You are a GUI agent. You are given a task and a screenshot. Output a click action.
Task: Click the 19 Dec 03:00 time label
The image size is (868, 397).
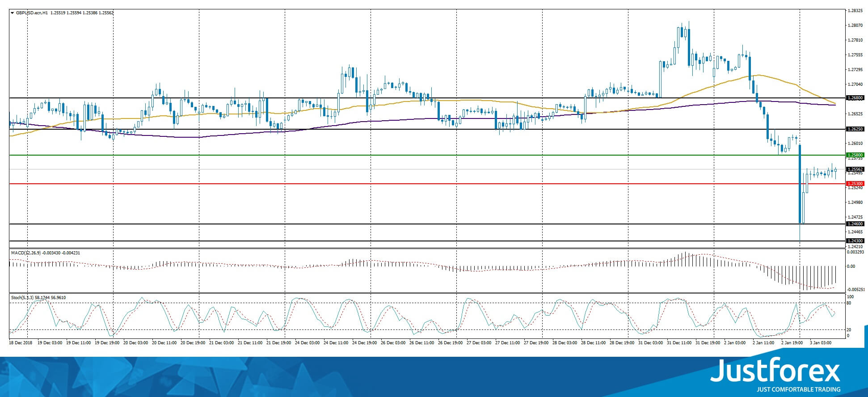pyautogui.click(x=50, y=343)
